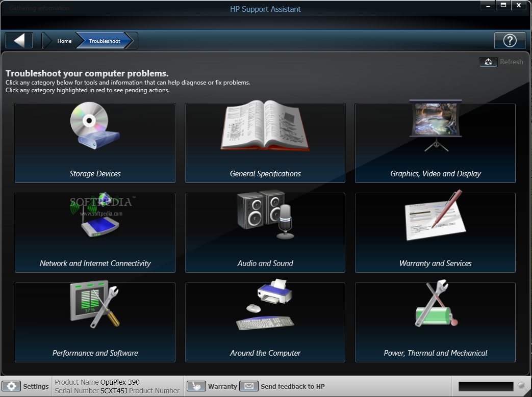Click the Warranty icon in bottom bar
The image size is (532, 397).
pos(196,386)
